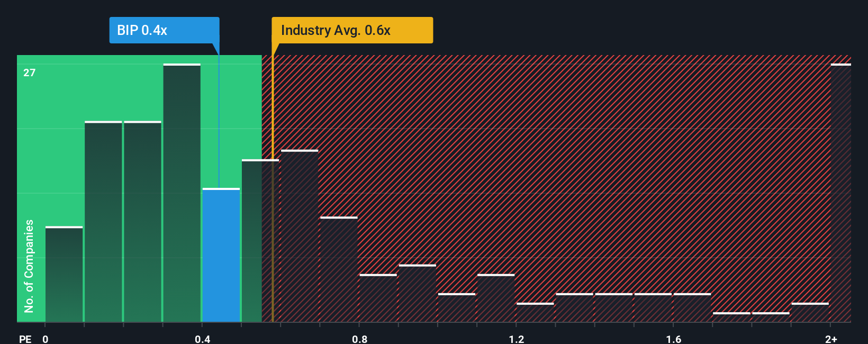Viewport: 868px width, 344px height.
Task: Click the No. of Companies axis label
Action: (x=29, y=266)
